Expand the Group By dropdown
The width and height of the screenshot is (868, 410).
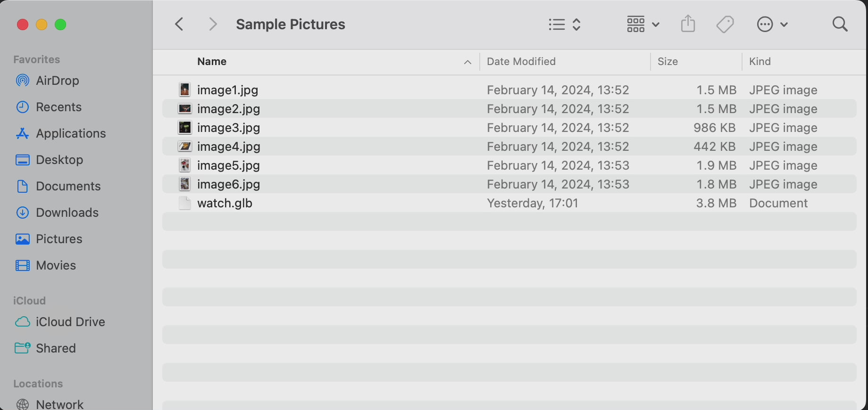pos(643,24)
